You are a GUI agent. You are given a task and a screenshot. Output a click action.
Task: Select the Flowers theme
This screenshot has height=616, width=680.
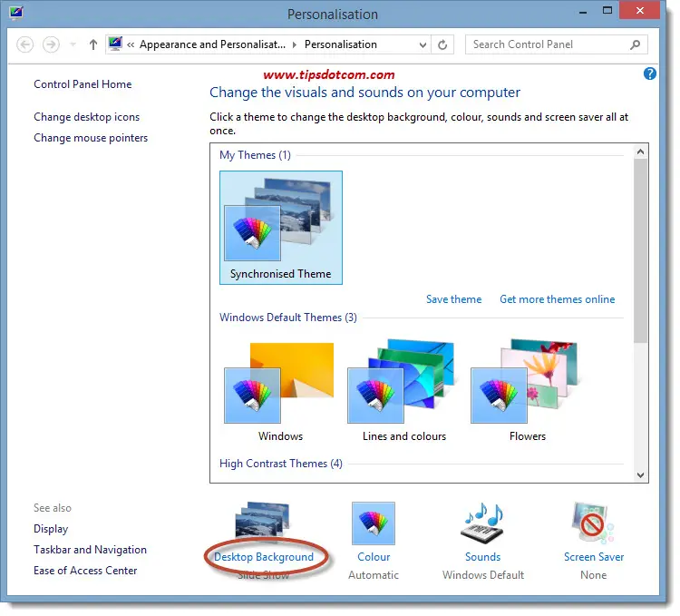pos(527,392)
